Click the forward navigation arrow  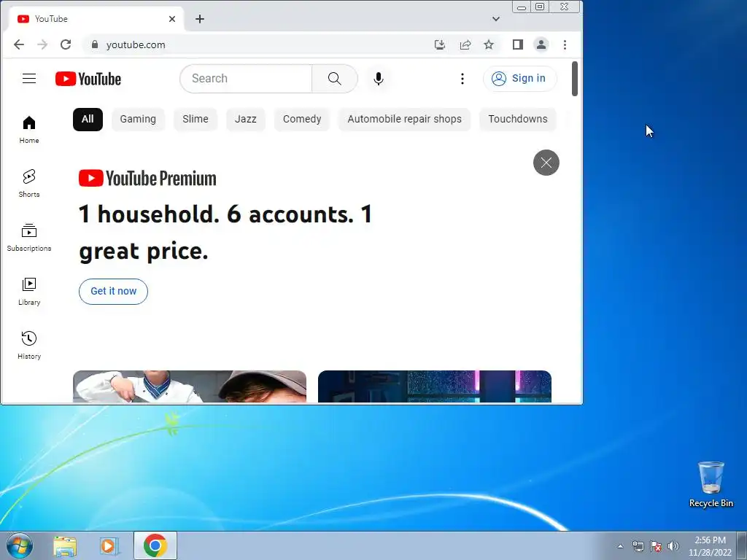pos(42,44)
